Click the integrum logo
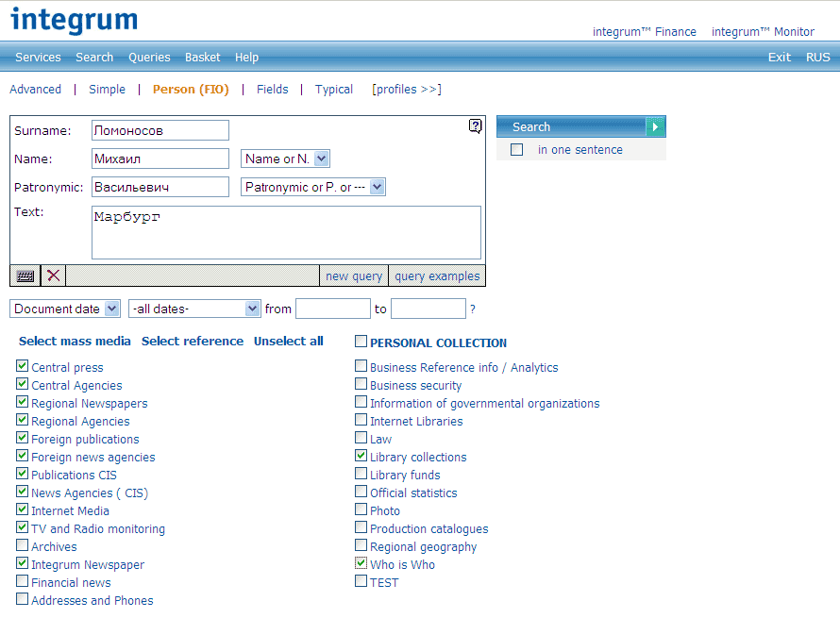840x618 pixels. point(74,20)
